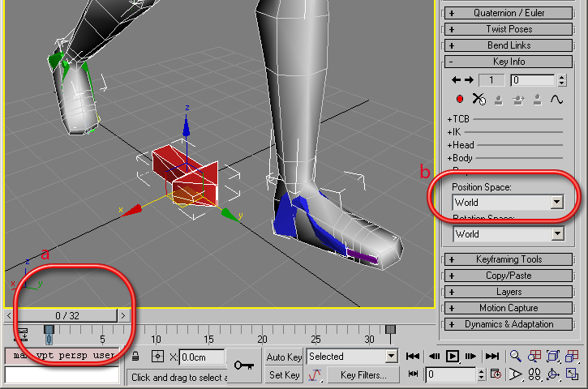The width and height of the screenshot is (588, 389).
Task: Expand the Copy/Paste rollout
Action: tap(509, 276)
